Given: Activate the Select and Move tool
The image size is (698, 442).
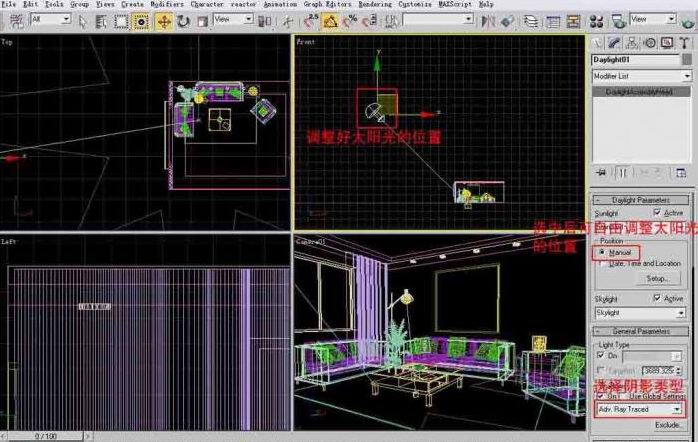Looking at the screenshot, I should (164, 21).
